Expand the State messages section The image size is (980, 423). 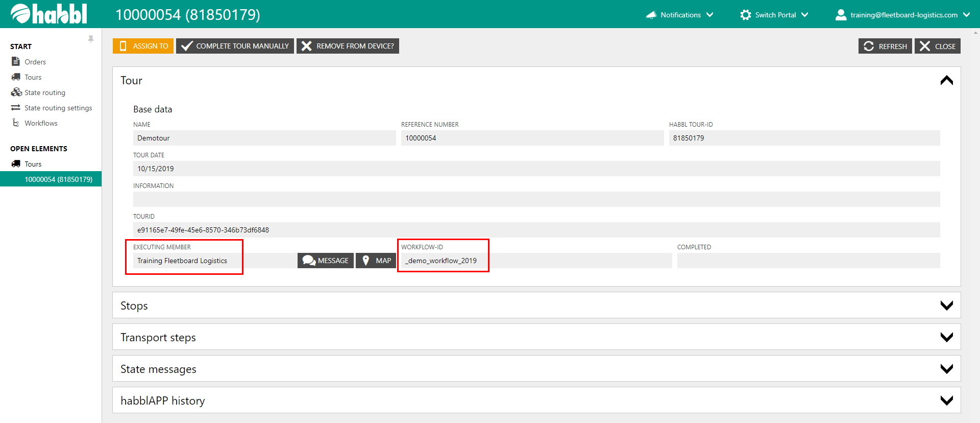(946, 369)
